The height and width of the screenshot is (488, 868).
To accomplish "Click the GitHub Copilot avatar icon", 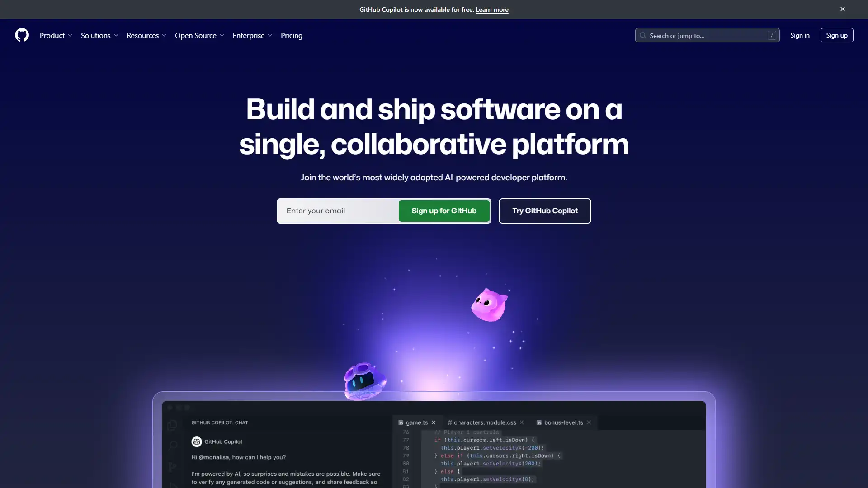I will (x=196, y=441).
